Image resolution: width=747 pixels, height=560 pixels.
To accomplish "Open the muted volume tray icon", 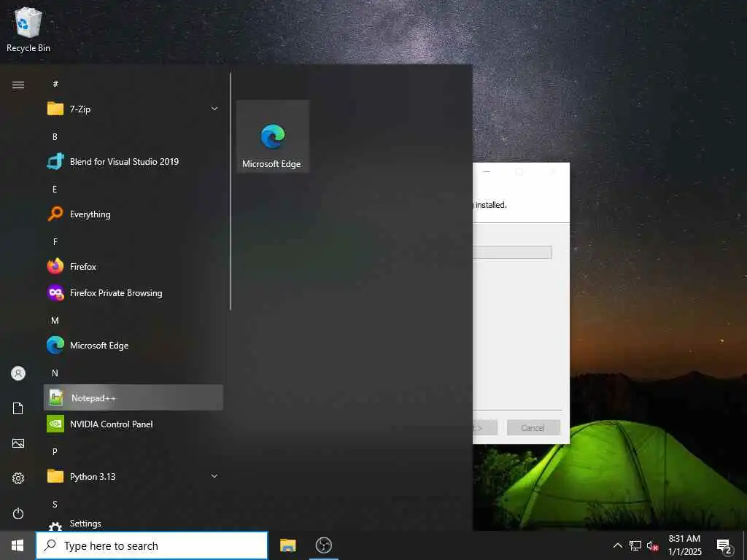I will click(652, 546).
